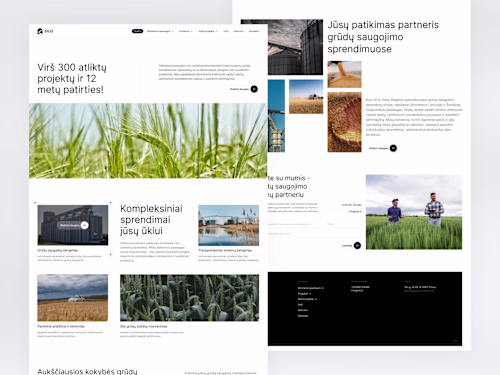Select the active black pill nav item
Image resolution: width=500 pixels, height=375 pixels.
[x=137, y=31]
